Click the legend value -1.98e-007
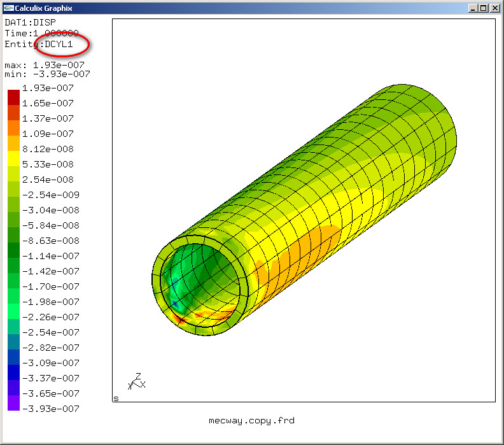 point(51,302)
